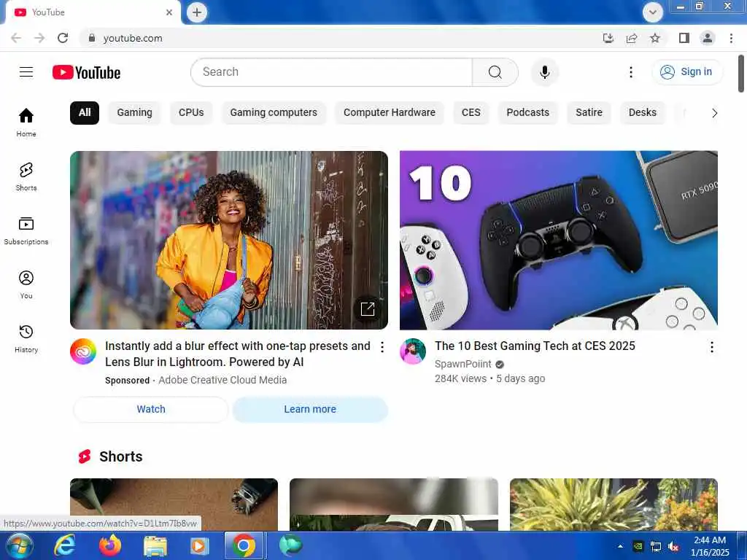This screenshot has width=747, height=560.
Task: Click the Learn more button
Action: [309, 410]
